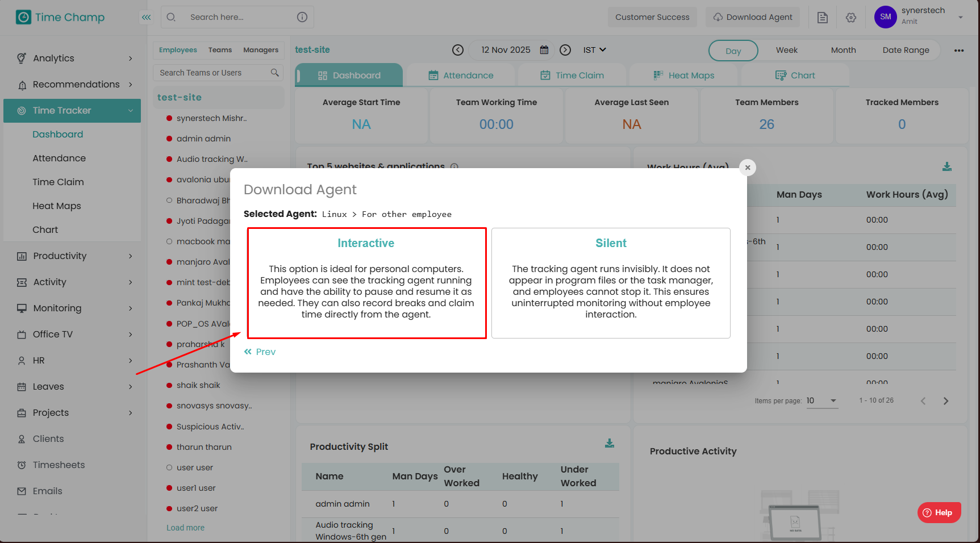Select the test-site team heading

point(180,97)
